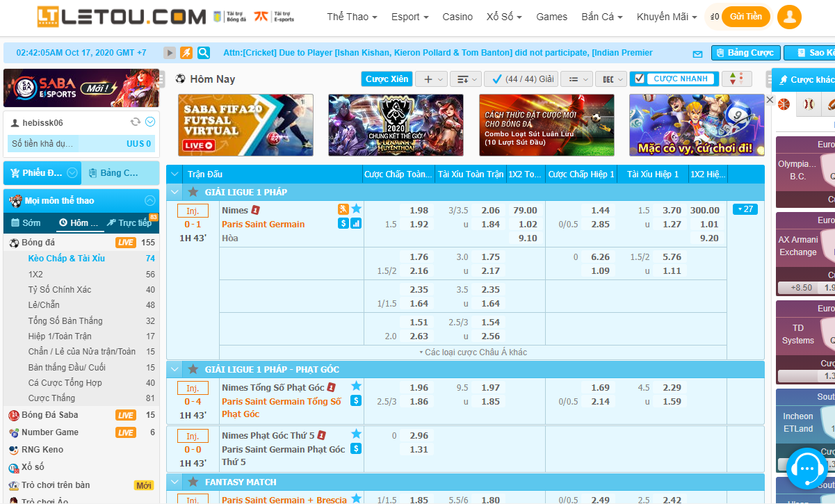Click the search magnifier icon in ticker bar
The height and width of the screenshot is (504, 835).
tap(204, 53)
